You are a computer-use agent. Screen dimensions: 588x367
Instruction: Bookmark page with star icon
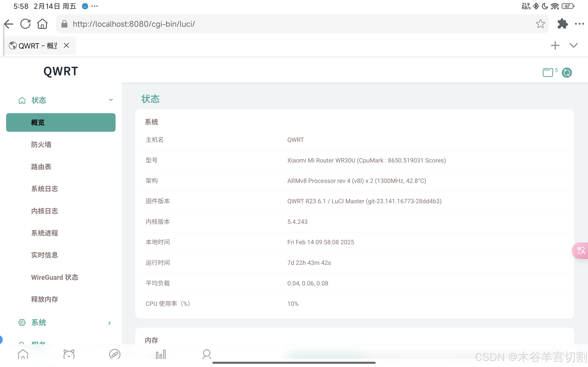[x=540, y=24]
